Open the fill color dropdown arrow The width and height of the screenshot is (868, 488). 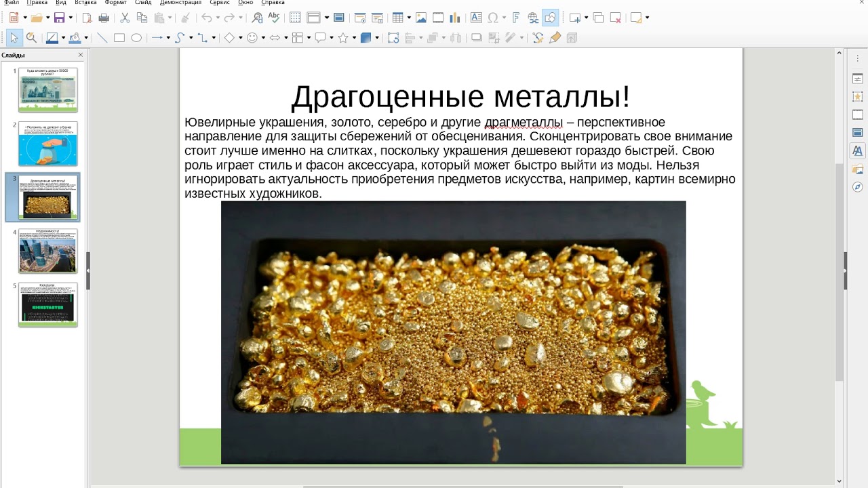(x=85, y=38)
